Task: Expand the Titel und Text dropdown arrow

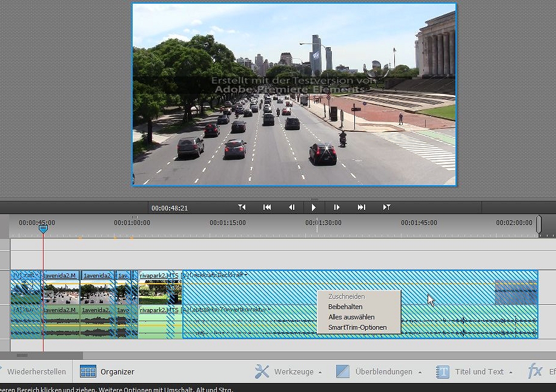Action: 511,373
